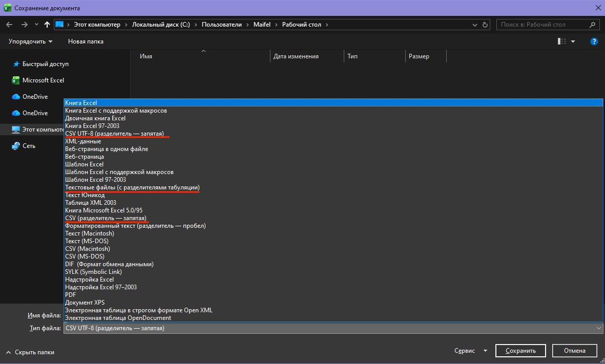
Task: Choose CSV (MS-DOS) format
Action: [333, 256]
